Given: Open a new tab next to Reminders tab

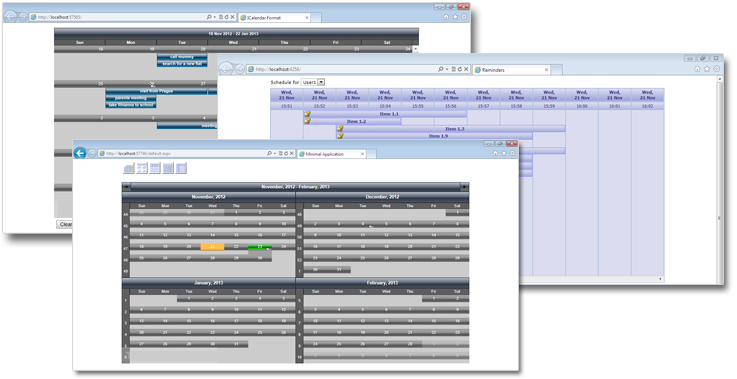Looking at the screenshot, I should coord(557,70).
